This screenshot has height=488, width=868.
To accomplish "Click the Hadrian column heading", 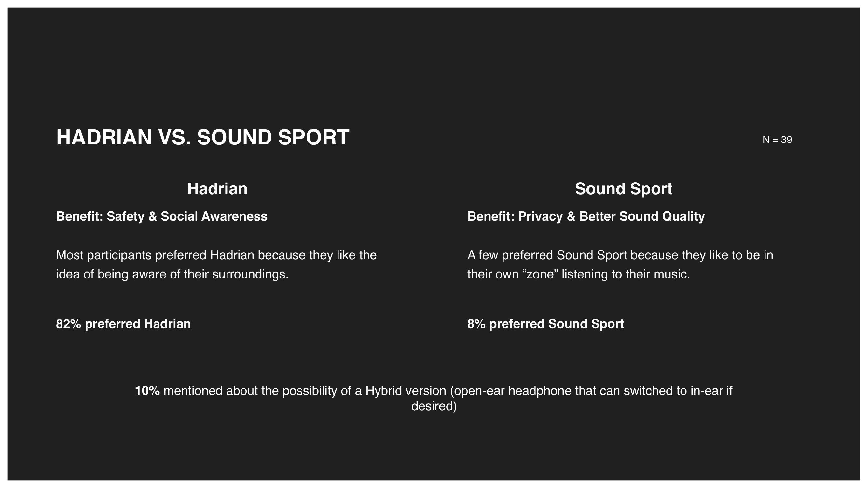I will click(x=217, y=189).
